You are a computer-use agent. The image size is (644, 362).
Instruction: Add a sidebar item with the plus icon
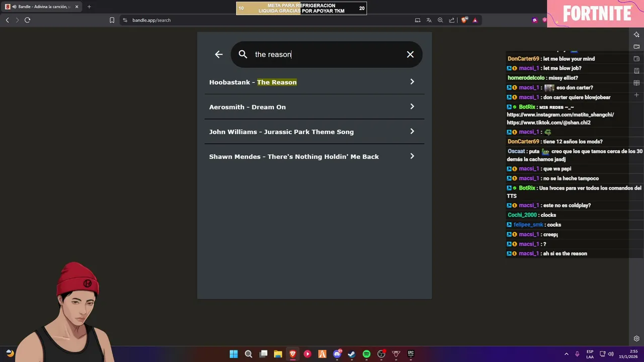636,95
